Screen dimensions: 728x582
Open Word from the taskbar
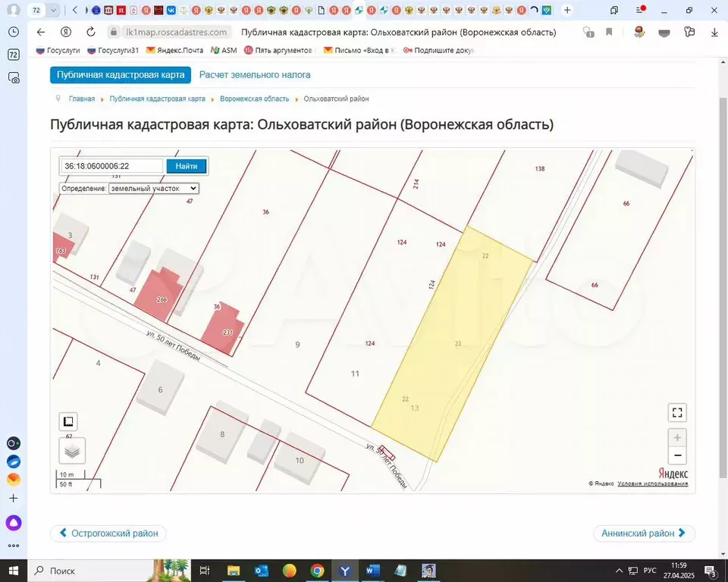point(373,571)
